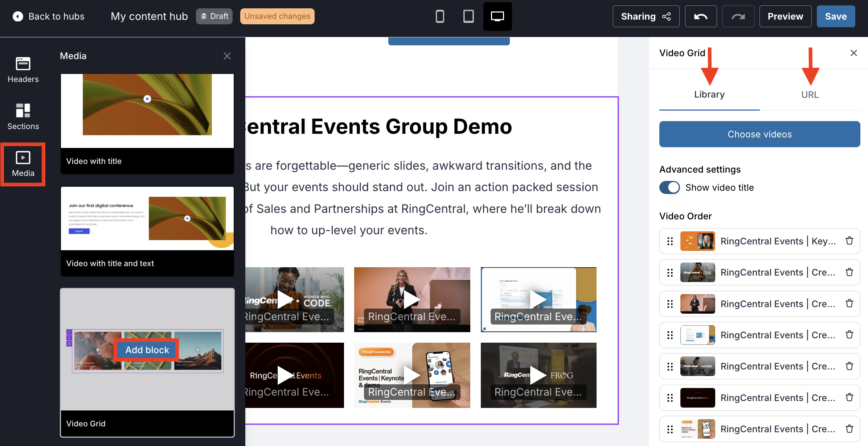Click drag handle of third video row
868x446 pixels.
[x=670, y=304]
